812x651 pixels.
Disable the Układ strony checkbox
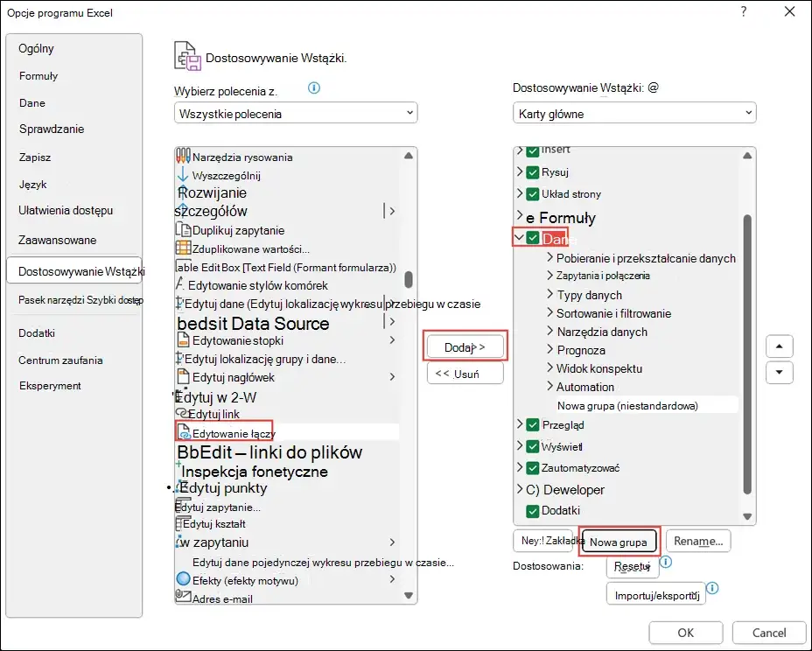[533, 194]
